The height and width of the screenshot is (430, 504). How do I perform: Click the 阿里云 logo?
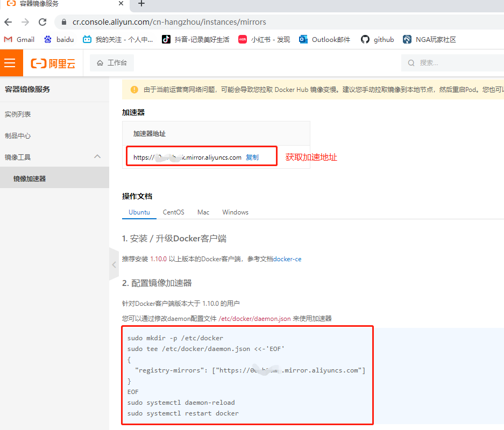click(53, 62)
